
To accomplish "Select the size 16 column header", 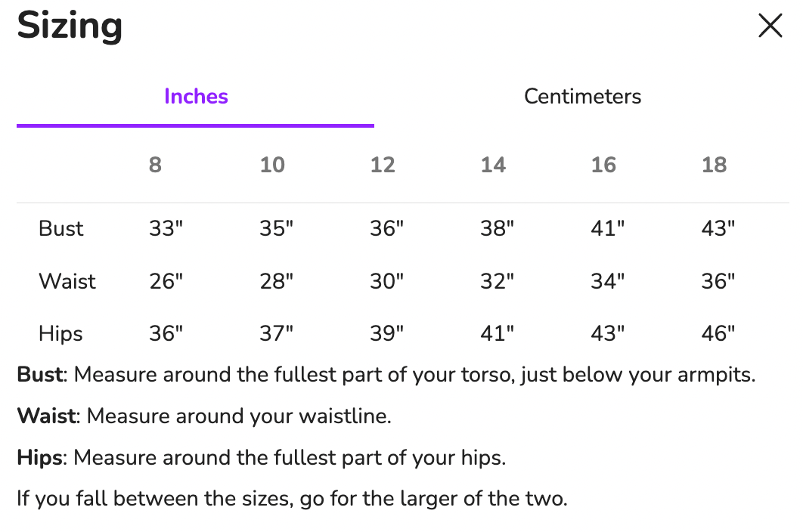I will coord(603,165).
